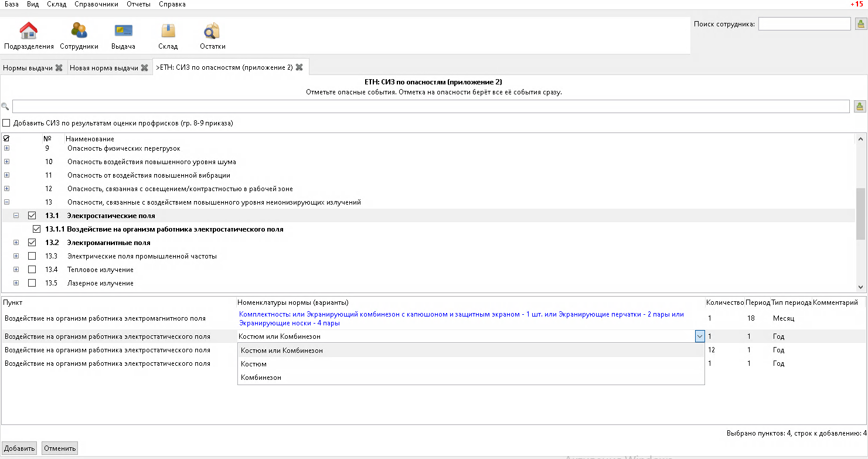Collapse item 13 non-ionizing radiation hazards

(6, 202)
